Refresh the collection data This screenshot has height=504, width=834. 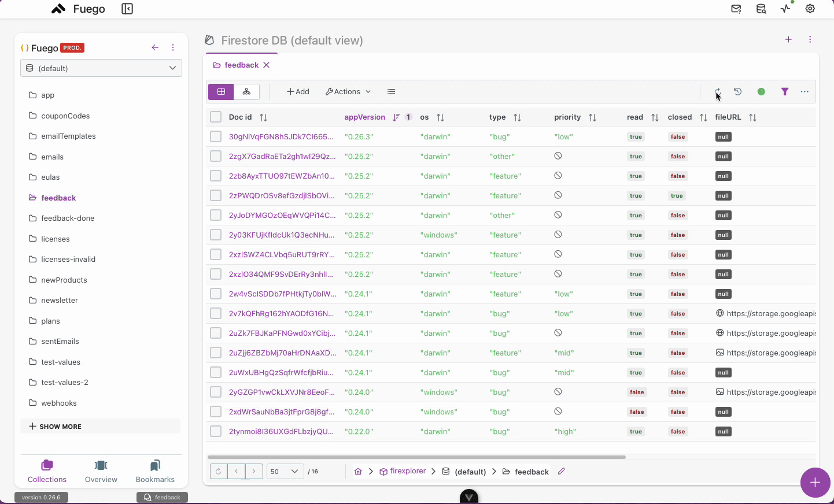pos(717,91)
